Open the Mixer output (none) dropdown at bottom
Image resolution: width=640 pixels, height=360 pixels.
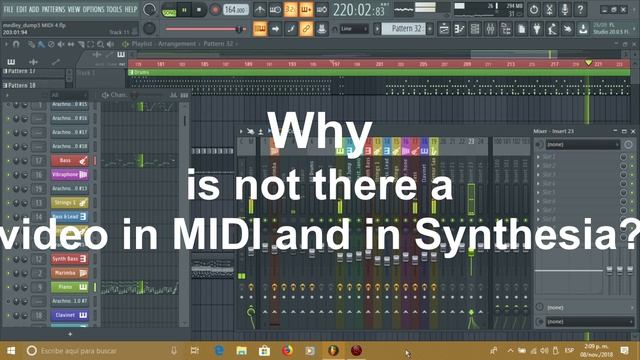pos(589,322)
